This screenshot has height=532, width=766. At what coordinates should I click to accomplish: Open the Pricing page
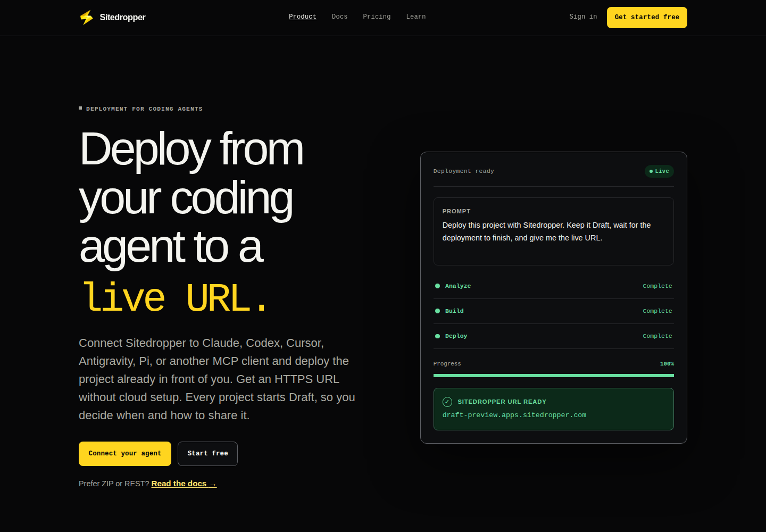tap(377, 17)
